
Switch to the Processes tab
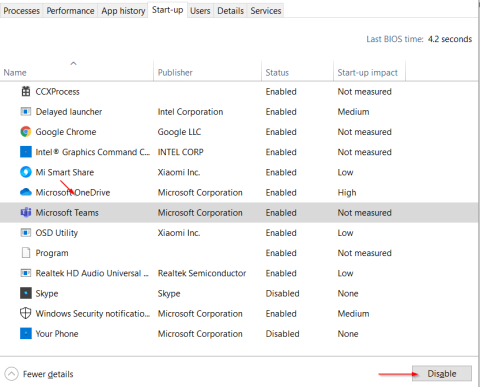tap(21, 11)
